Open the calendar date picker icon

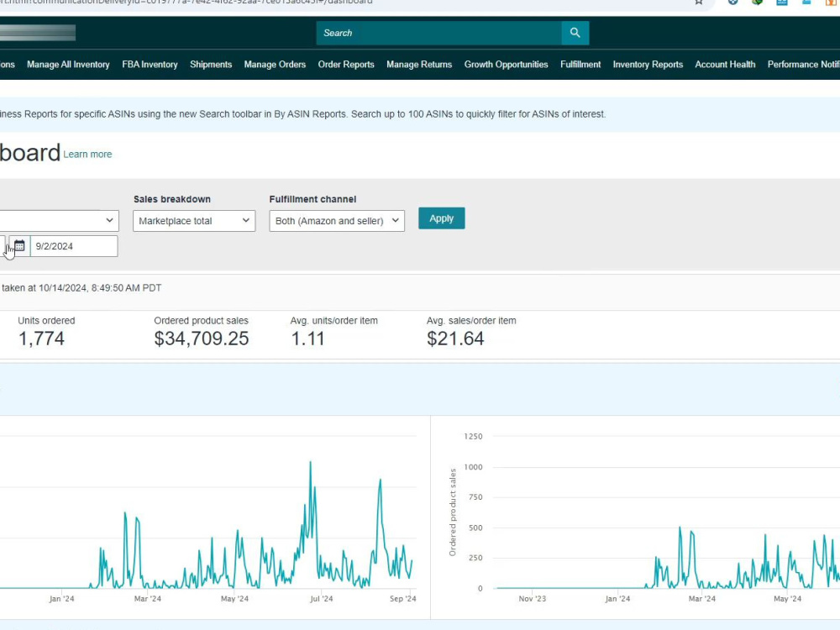[19, 246]
